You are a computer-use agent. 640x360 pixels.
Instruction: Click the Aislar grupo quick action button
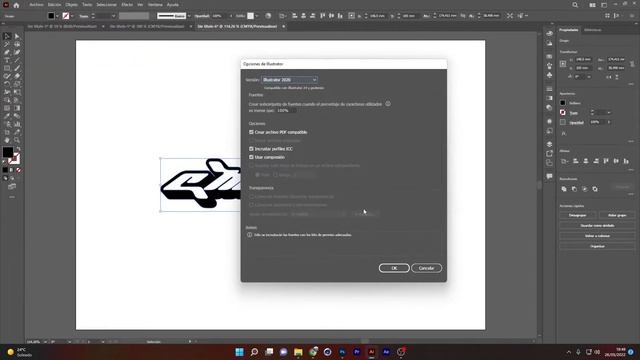pos(617,215)
